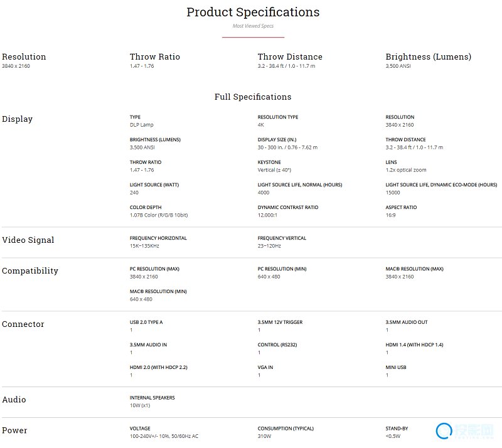Click the Brightness (Lumens) summary heading
Viewport: 502px width, 448px height.
[429, 56]
